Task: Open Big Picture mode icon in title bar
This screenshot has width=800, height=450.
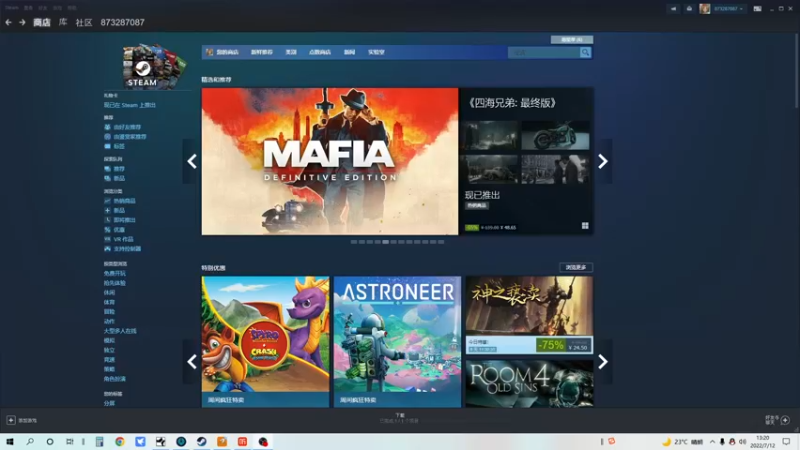Action: [x=757, y=9]
